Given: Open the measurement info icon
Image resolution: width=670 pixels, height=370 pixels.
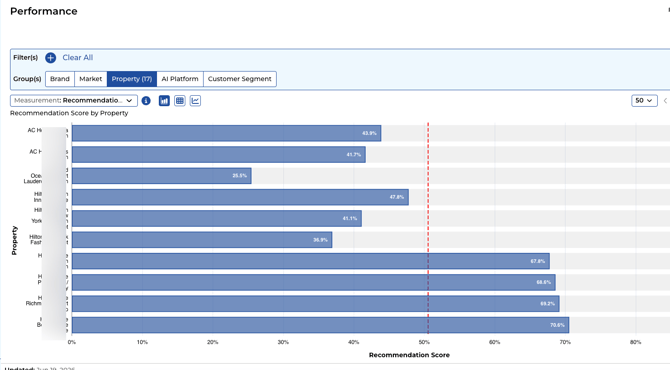Looking at the screenshot, I should point(146,101).
